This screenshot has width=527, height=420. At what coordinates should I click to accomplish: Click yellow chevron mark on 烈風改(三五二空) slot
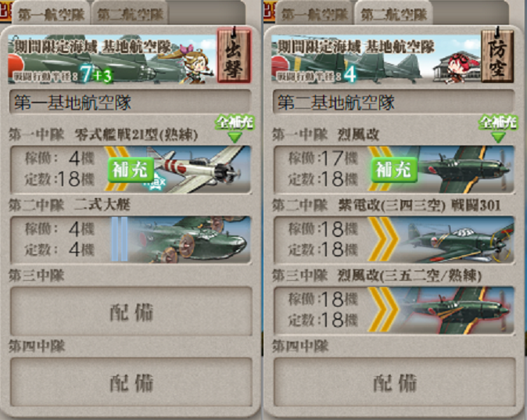click(383, 310)
